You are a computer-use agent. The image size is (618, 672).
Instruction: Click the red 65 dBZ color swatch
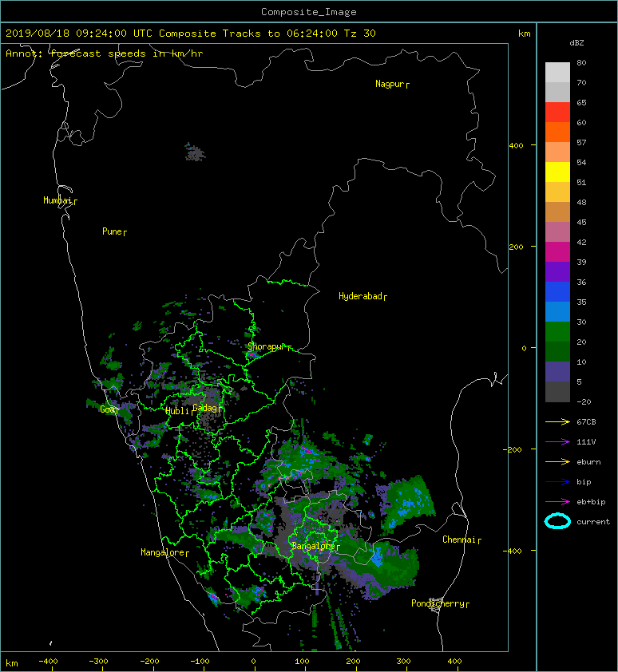[x=557, y=113]
